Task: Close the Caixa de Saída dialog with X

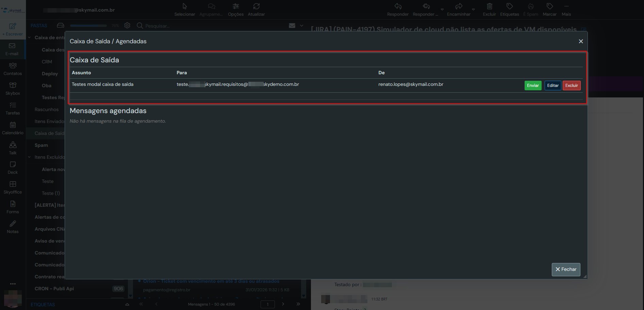Action: [581, 41]
